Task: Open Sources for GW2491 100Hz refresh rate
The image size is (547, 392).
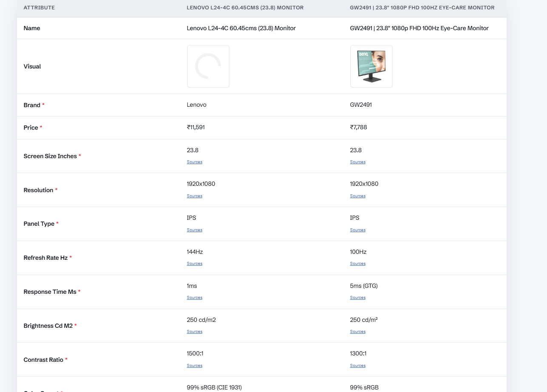Action: 357,263
